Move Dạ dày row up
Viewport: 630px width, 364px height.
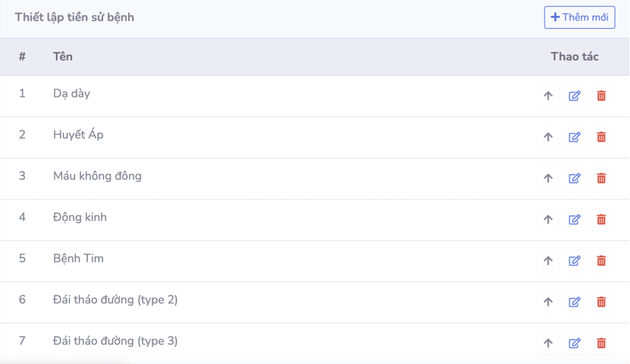coord(547,96)
